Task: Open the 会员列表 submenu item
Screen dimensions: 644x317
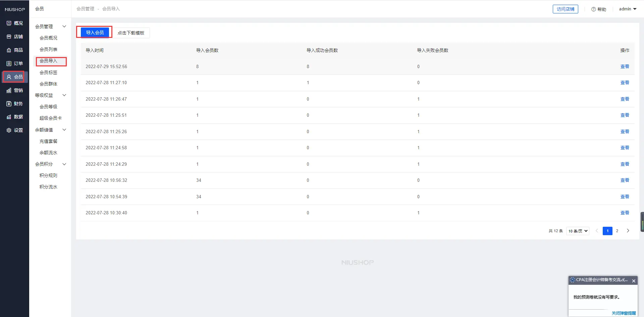Action: (48, 49)
